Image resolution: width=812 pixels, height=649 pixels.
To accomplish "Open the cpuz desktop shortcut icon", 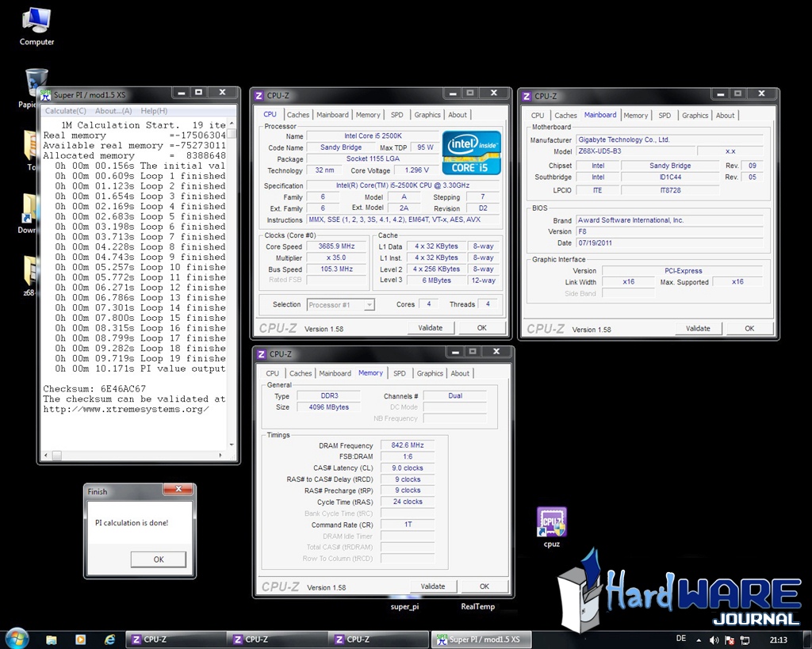I will click(x=551, y=523).
